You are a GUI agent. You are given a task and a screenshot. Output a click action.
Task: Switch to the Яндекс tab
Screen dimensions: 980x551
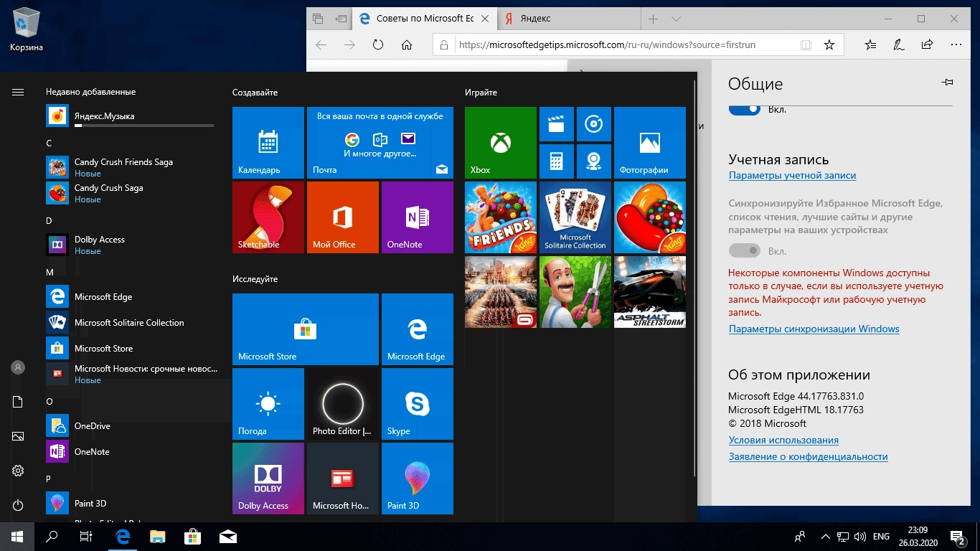click(569, 19)
